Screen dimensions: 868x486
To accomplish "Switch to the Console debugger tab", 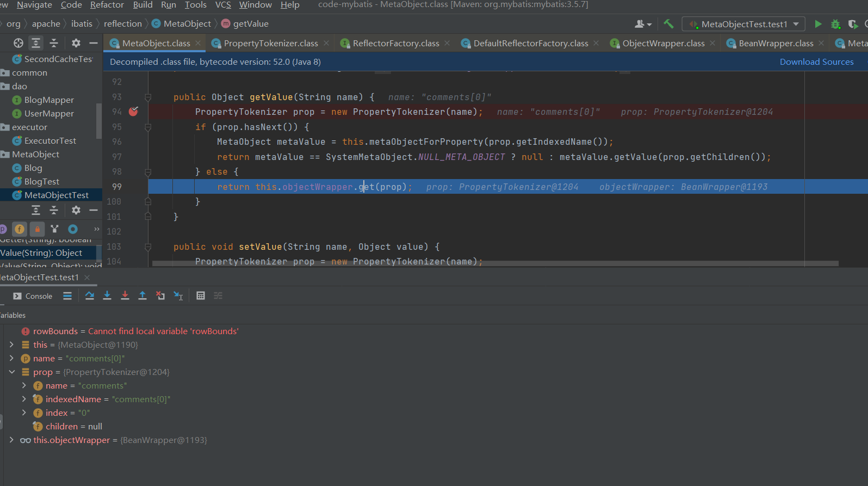I will [33, 296].
